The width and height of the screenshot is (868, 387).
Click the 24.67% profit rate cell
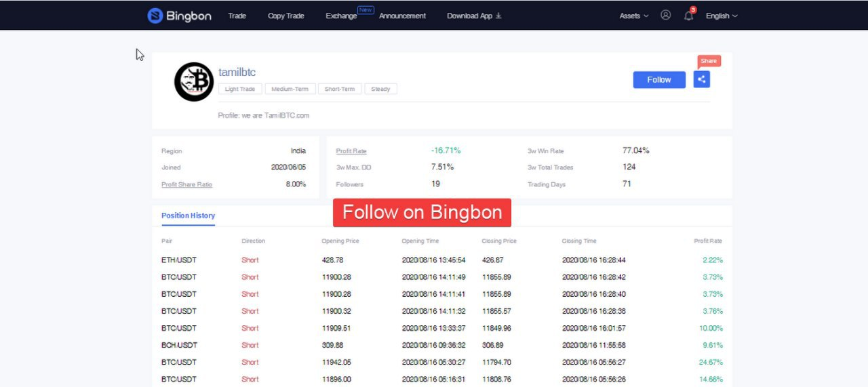711,362
